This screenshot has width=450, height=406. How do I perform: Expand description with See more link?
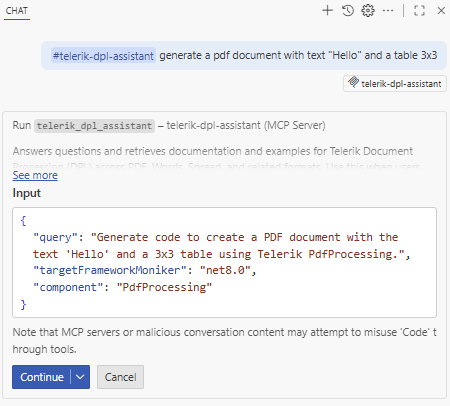(35, 175)
